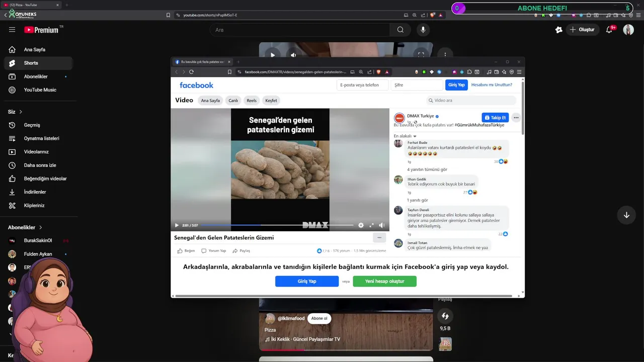Open Fulden Aykan subscription channel
Viewport: 644px width, 362px height.
tap(38, 254)
